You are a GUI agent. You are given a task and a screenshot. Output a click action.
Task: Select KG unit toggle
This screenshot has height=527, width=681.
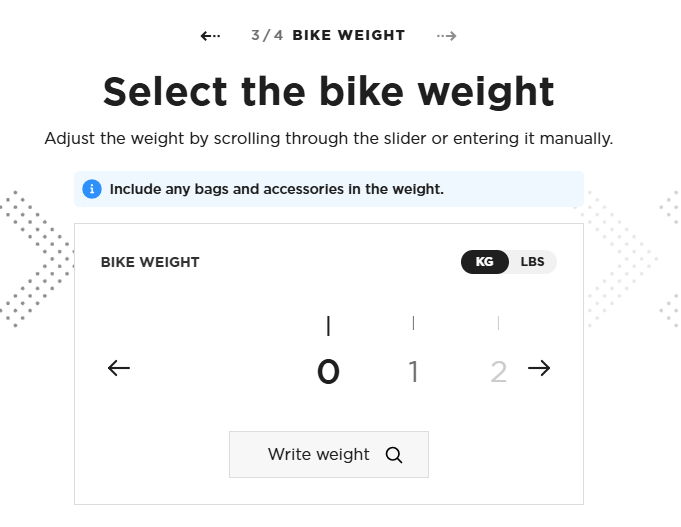pyautogui.click(x=484, y=262)
